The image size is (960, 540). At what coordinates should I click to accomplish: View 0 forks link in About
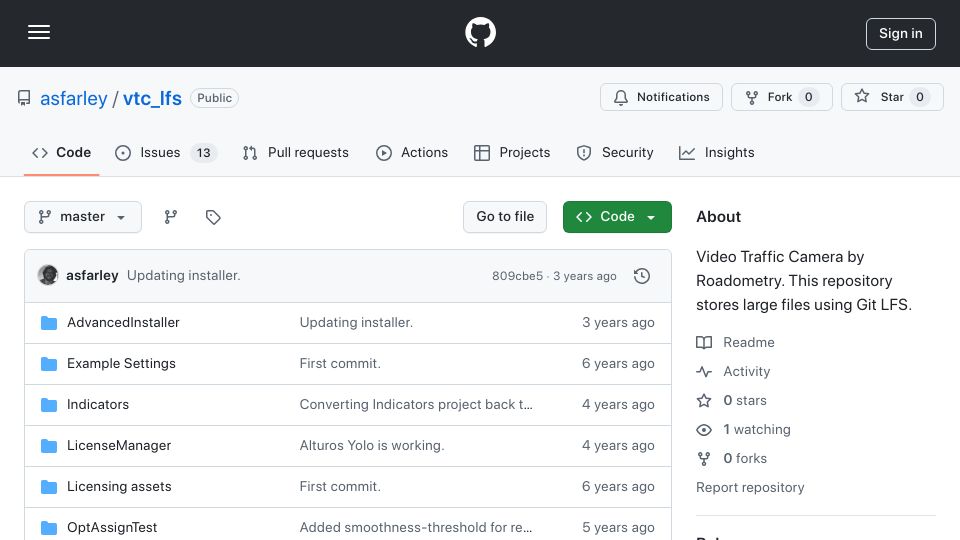[732, 459]
